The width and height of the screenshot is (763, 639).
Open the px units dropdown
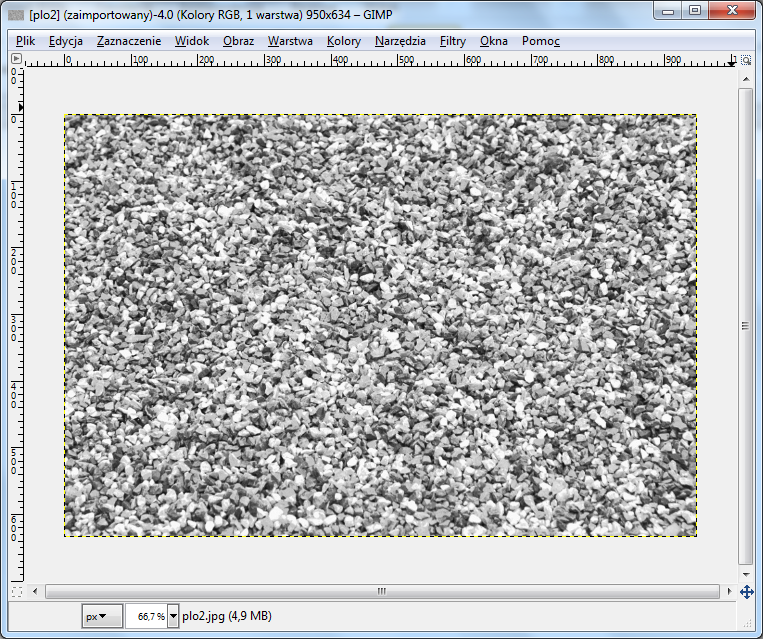102,616
